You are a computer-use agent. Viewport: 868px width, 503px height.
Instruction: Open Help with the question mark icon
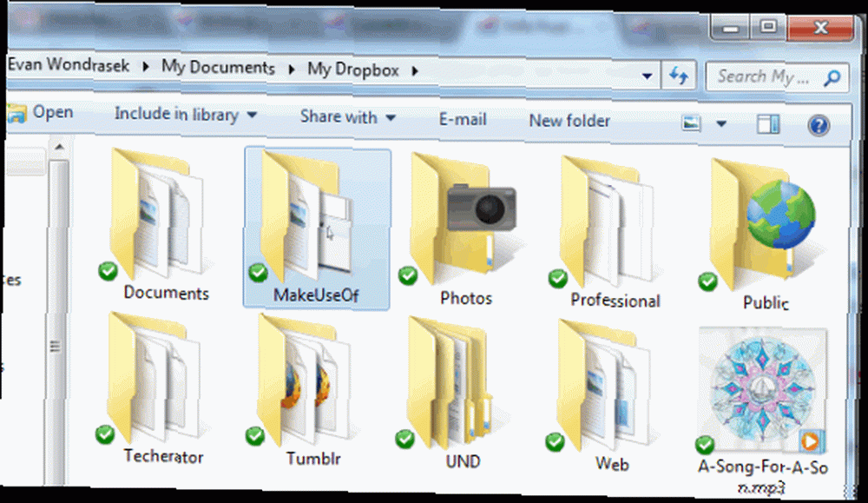click(x=819, y=126)
